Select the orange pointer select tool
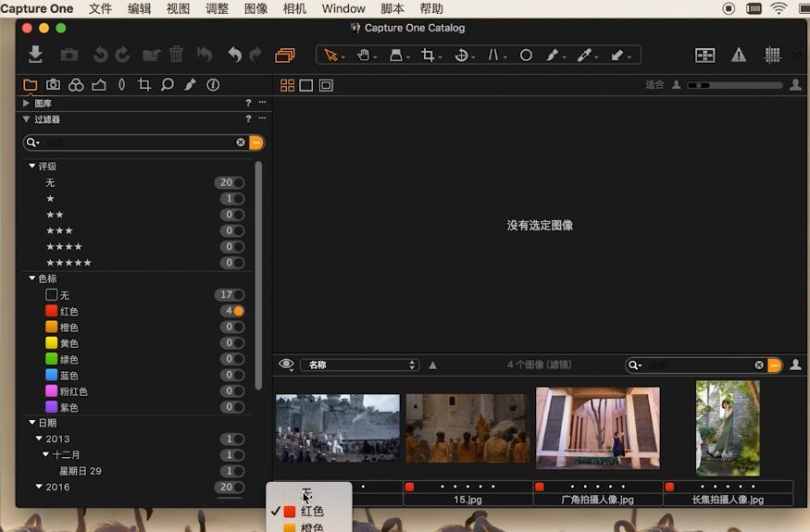 click(330, 55)
